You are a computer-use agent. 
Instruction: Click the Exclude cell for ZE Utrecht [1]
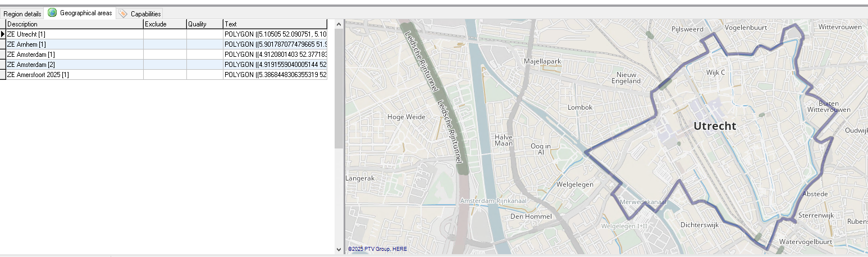point(165,34)
